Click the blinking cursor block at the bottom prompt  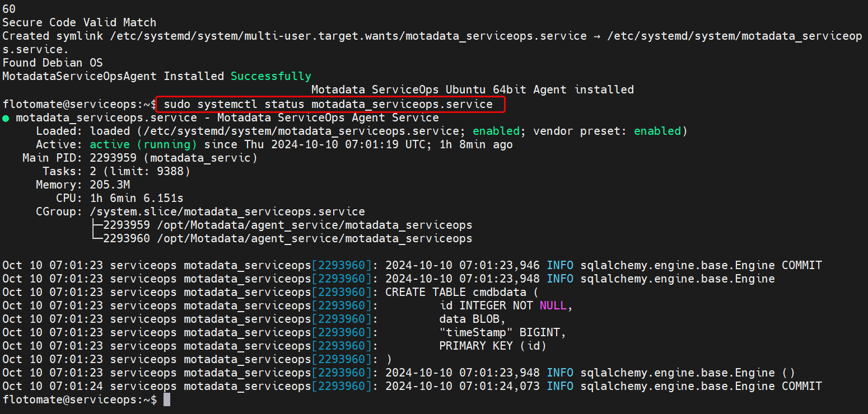(166, 399)
